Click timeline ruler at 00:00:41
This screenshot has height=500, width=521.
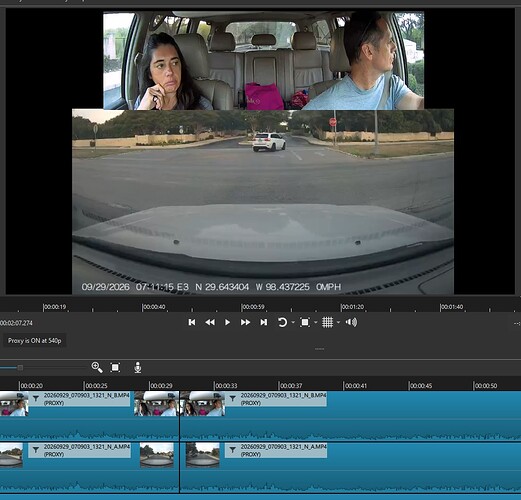[356, 386]
